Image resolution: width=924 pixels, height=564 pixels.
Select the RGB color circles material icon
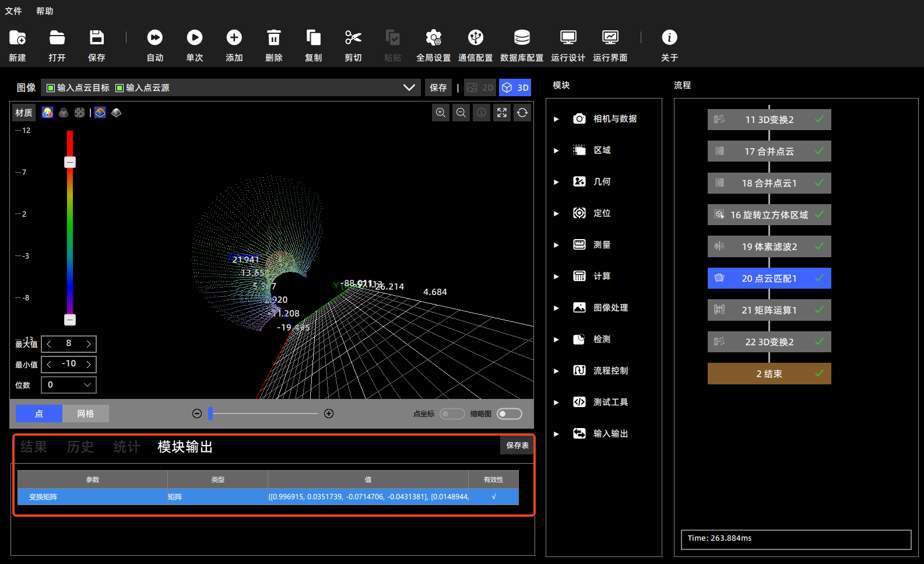pos(48,113)
